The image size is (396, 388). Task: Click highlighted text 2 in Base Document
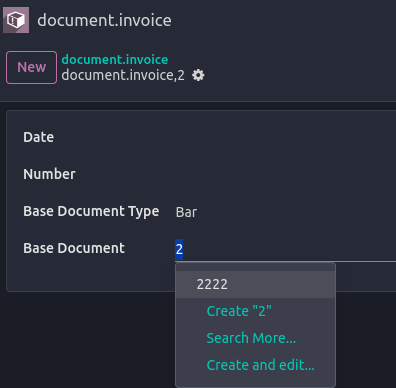click(179, 249)
